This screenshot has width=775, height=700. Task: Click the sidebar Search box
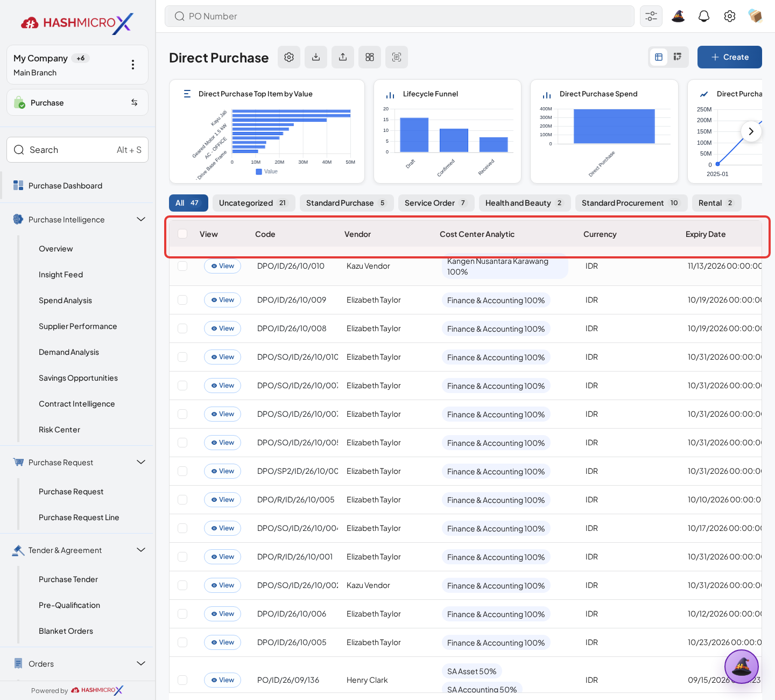click(77, 150)
